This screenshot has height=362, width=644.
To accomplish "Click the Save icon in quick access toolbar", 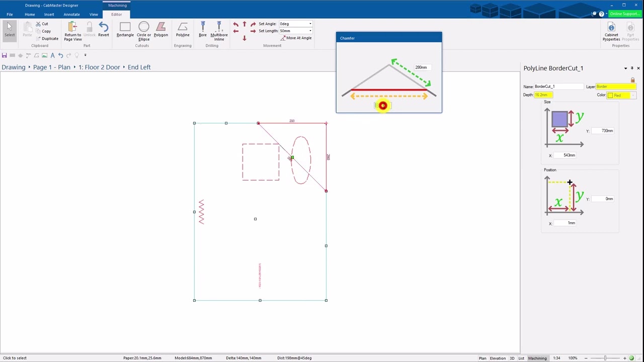I will 5,55.
